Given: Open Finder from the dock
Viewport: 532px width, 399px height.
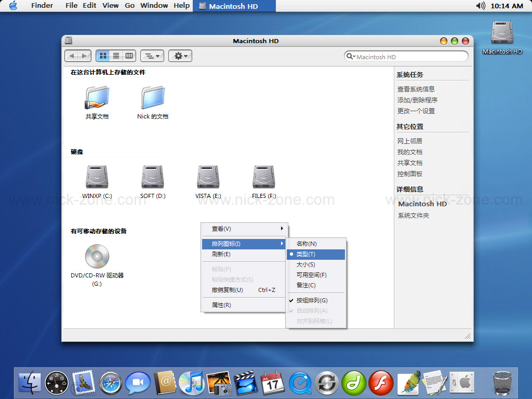Looking at the screenshot, I should pyautogui.click(x=30, y=383).
